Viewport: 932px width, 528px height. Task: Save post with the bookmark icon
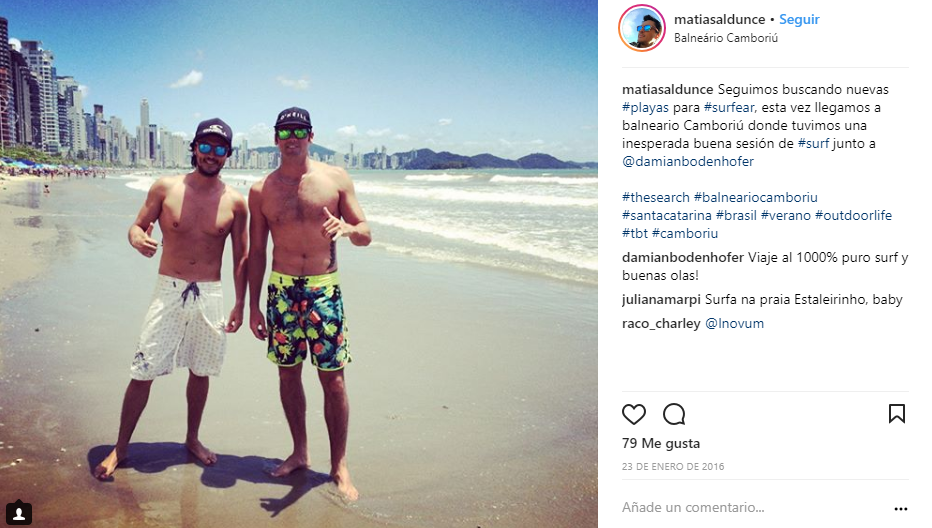coord(896,413)
